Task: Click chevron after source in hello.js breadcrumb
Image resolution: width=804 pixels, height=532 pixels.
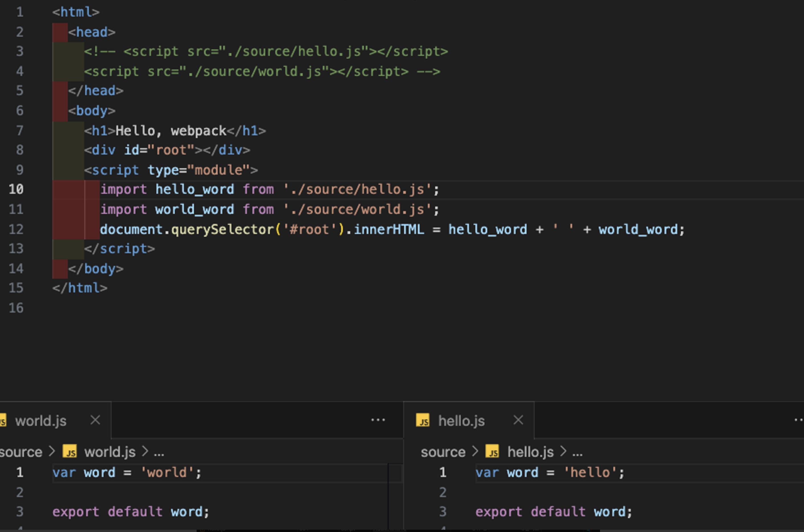Action: 475,452
